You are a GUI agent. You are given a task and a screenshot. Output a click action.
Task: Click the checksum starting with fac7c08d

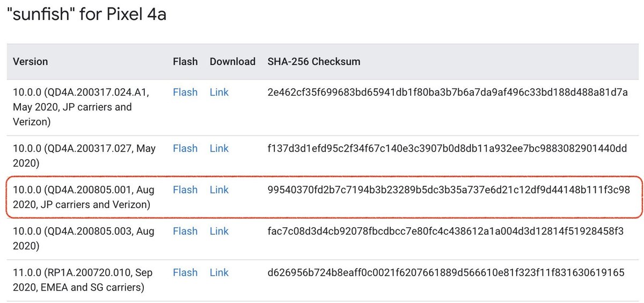pos(445,231)
